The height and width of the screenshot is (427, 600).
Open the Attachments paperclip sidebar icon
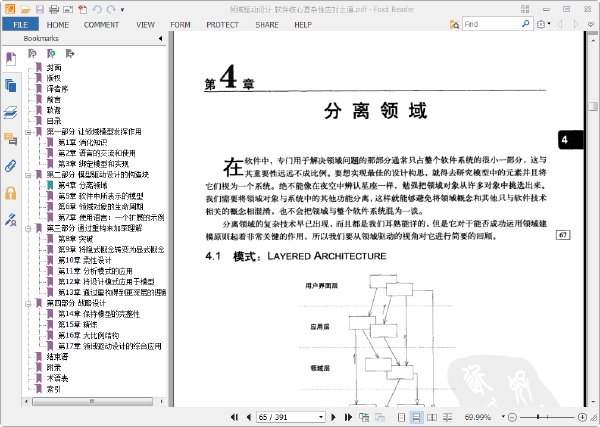tap(11, 166)
